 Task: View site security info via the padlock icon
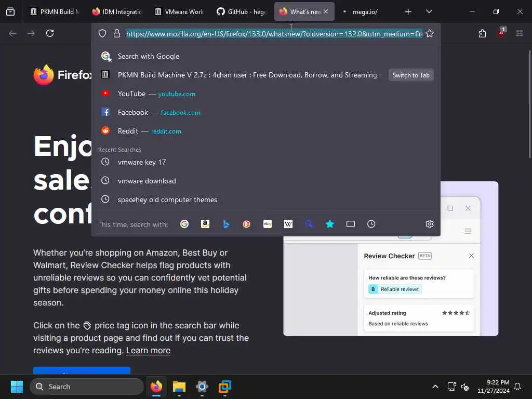pyautogui.click(x=117, y=33)
